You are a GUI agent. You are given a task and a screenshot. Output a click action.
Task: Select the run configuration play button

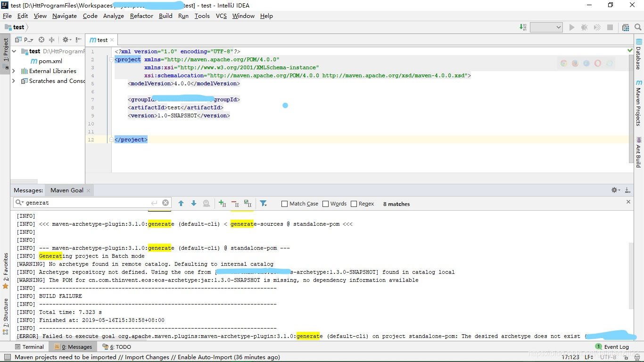[x=571, y=27]
